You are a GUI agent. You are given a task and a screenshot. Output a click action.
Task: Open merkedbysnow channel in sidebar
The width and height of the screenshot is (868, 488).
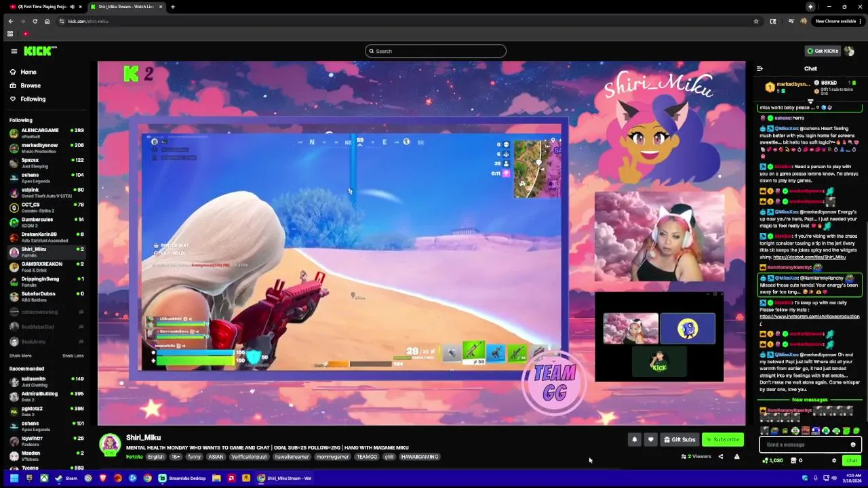pos(46,148)
